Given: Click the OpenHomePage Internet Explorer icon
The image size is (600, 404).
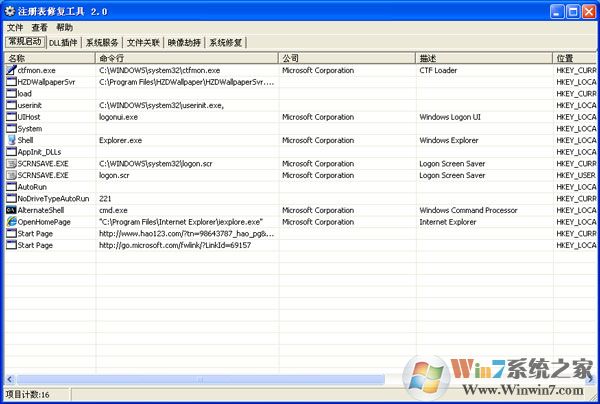Looking at the screenshot, I should pyautogui.click(x=11, y=222).
